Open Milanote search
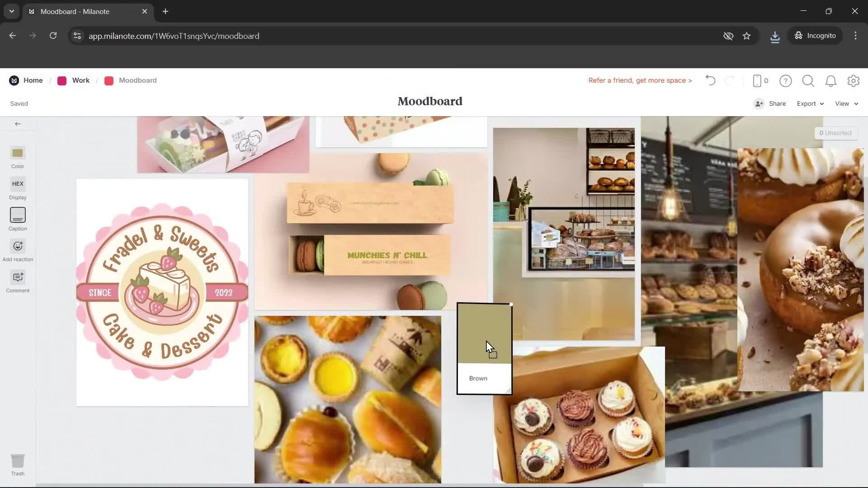Screen dimensions: 868x488 click(808, 80)
